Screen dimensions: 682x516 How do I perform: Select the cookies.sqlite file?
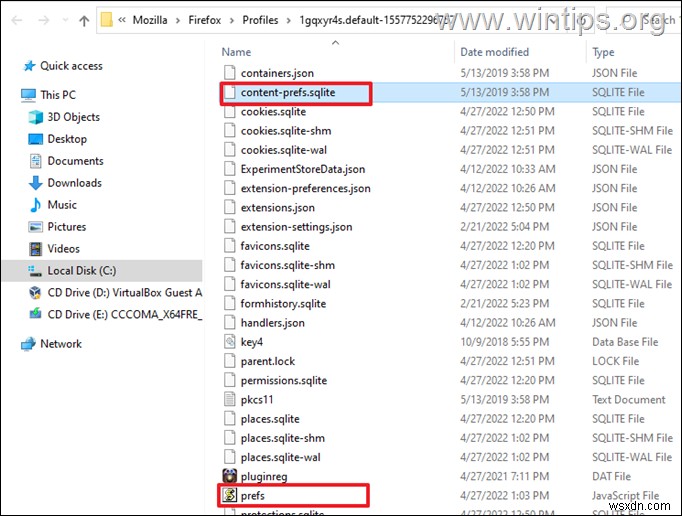tap(273, 112)
